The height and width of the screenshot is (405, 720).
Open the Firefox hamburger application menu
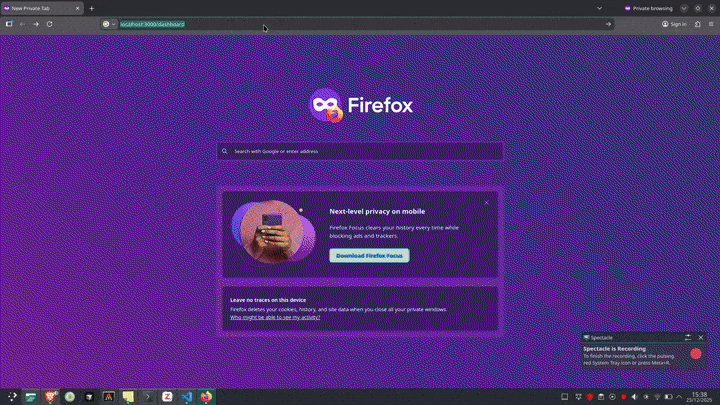[x=711, y=24]
